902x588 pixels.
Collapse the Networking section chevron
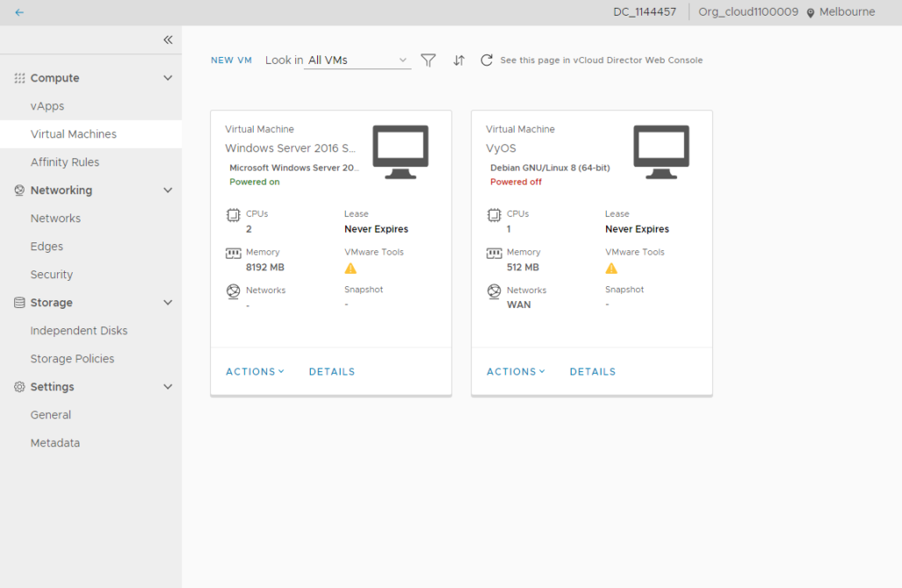pos(168,190)
